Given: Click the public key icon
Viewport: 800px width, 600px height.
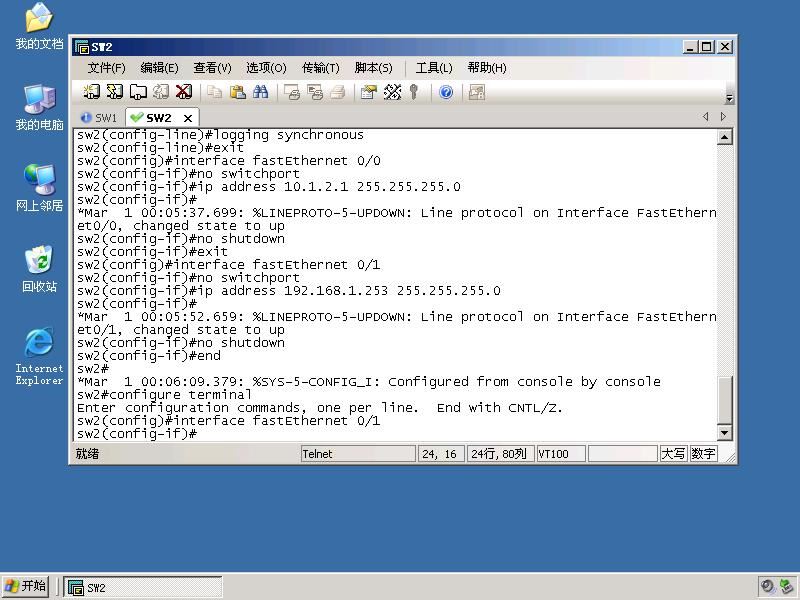Looking at the screenshot, I should click(x=414, y=92).
